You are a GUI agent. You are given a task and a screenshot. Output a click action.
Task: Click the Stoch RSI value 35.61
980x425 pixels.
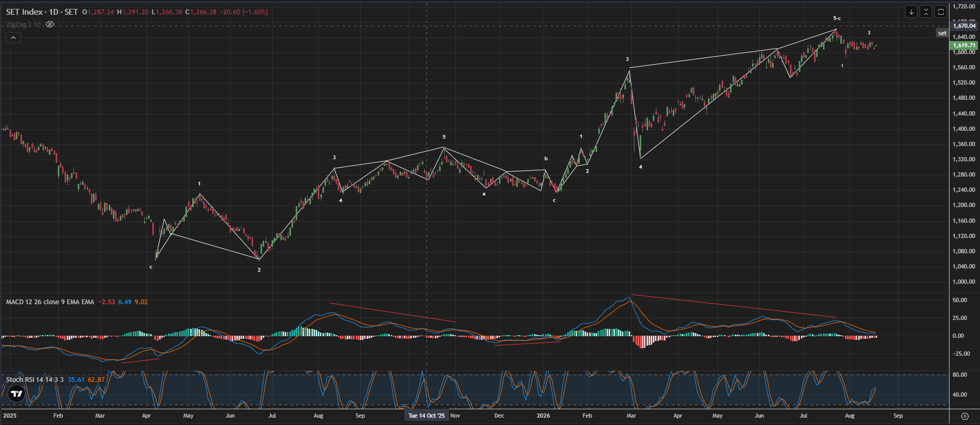76,379
